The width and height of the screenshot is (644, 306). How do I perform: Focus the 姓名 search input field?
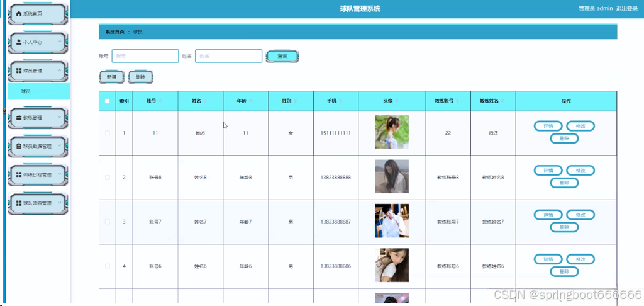point(229,56)
